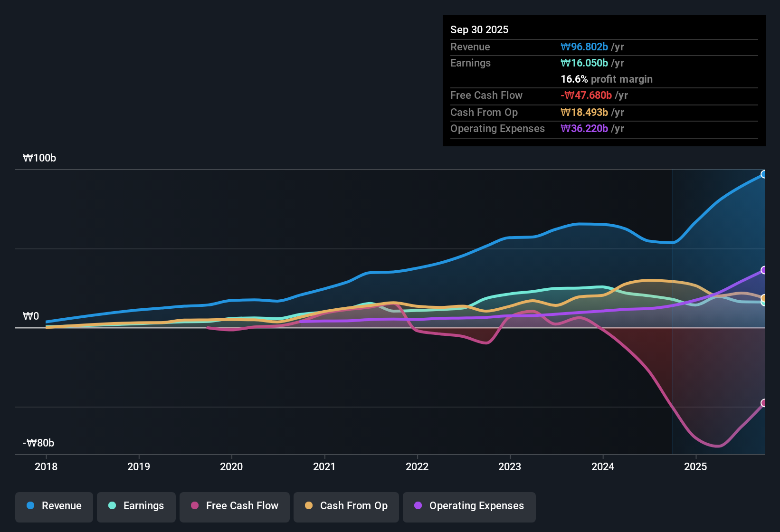The image size is (780, 532).
Task: Click the 2022 label on the x-axis
Action: (417, 467)
